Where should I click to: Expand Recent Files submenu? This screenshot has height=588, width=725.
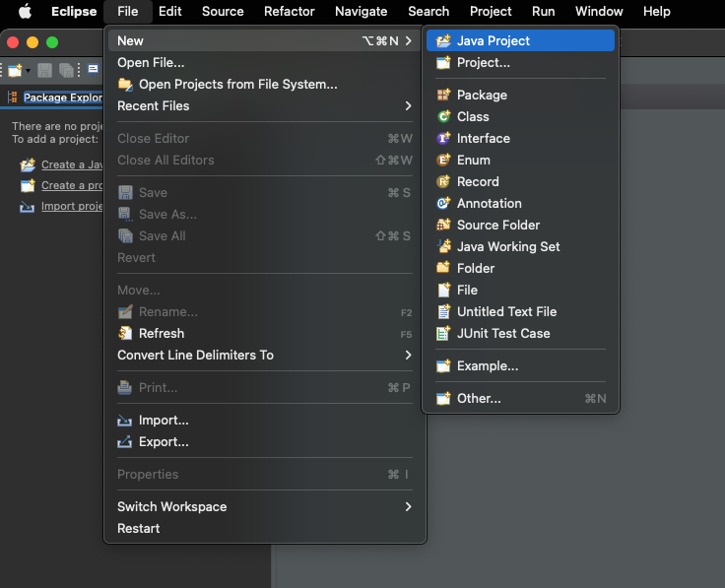point(408,105)
